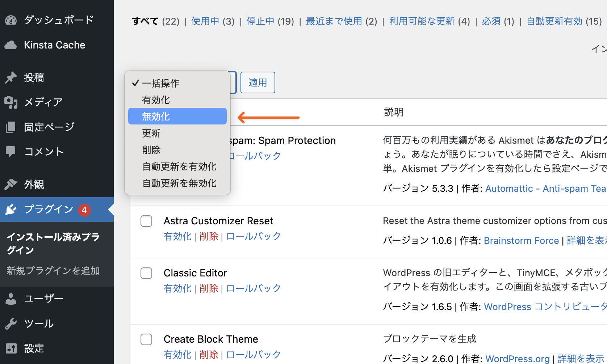Click 削除 under Create Block Theme
Screen dimensions: 607x364
click(x=209, y=355)
